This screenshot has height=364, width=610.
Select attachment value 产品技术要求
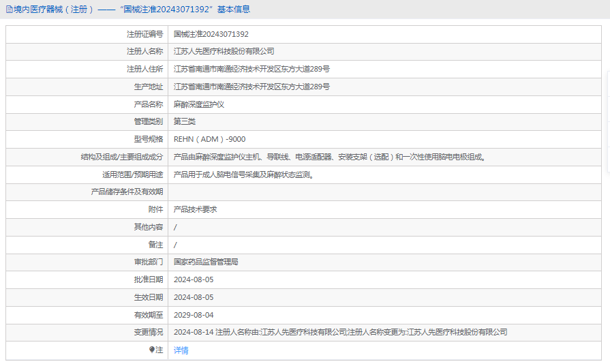(x=196, y=210)
